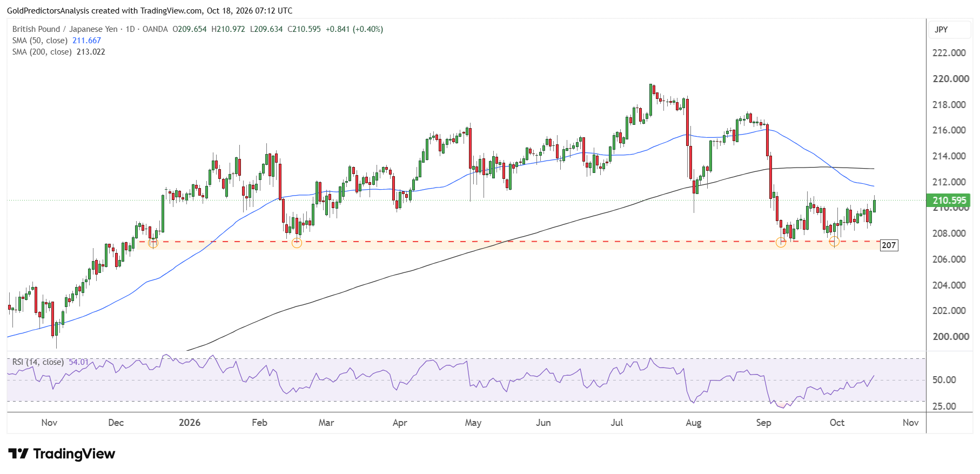
Task: Click the 2026 year label on the time axis
Action: [x=190, y=423]
